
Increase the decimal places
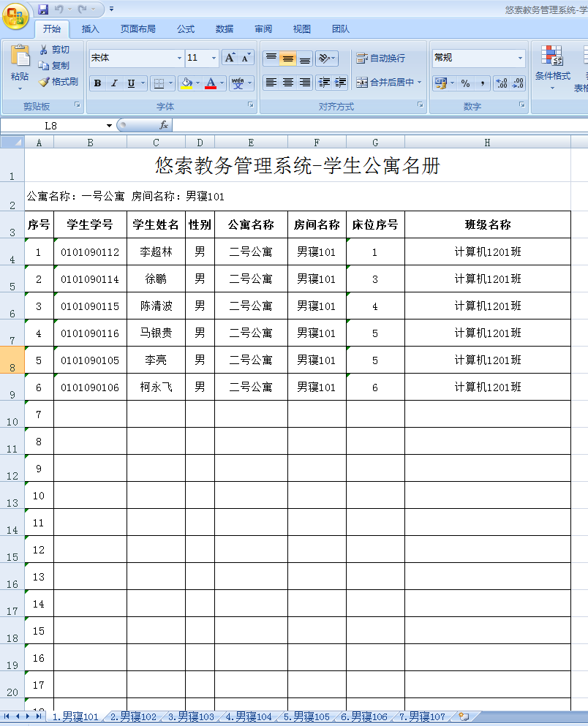[x=502, y=83]
